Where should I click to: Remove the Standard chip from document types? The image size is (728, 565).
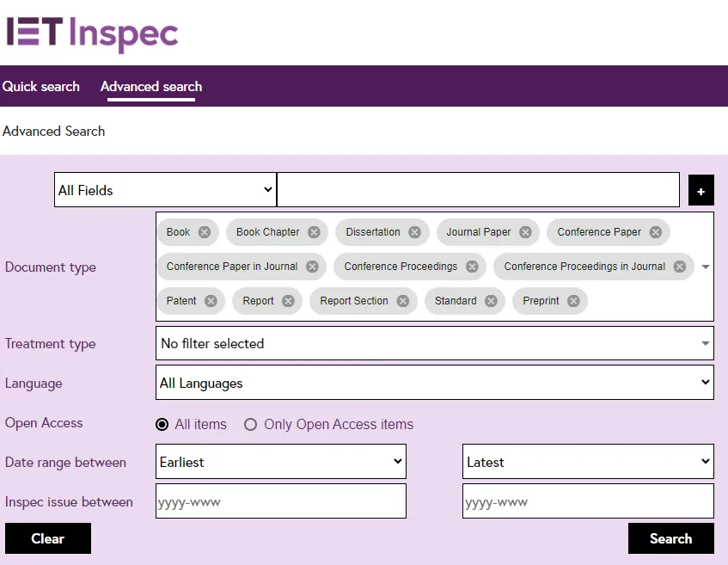491,301
